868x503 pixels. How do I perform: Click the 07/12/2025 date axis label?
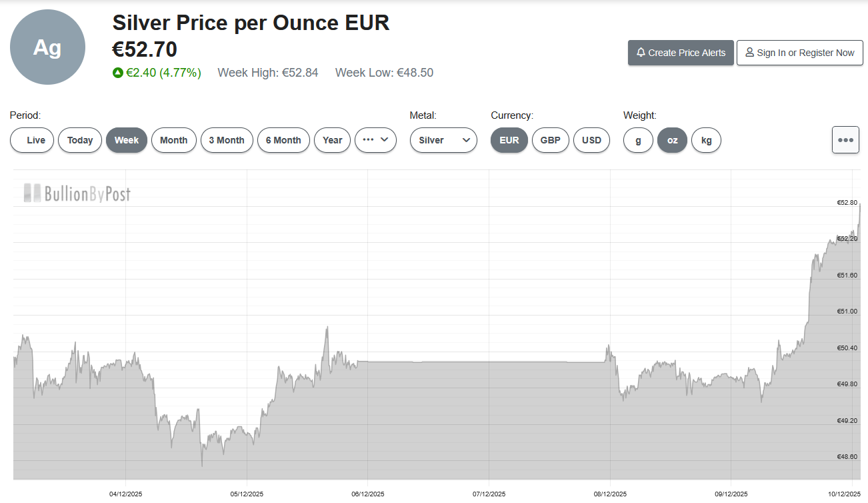coord(489,494)
